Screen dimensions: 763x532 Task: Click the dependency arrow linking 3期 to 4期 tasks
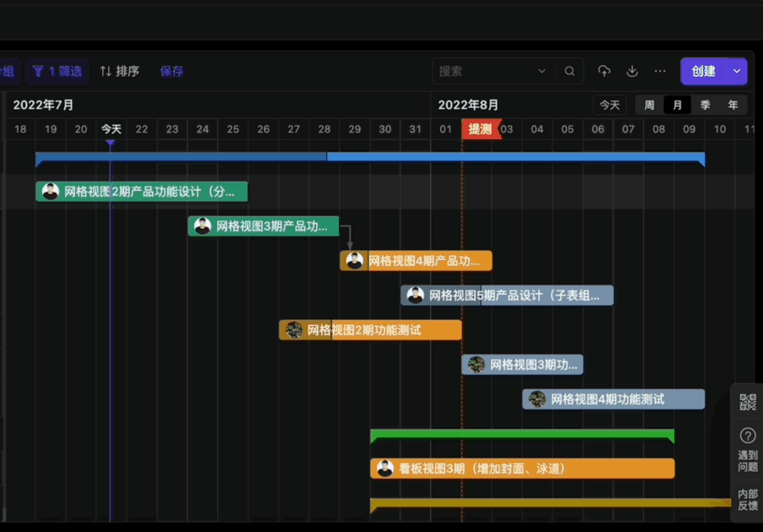(x=349, y=236)
